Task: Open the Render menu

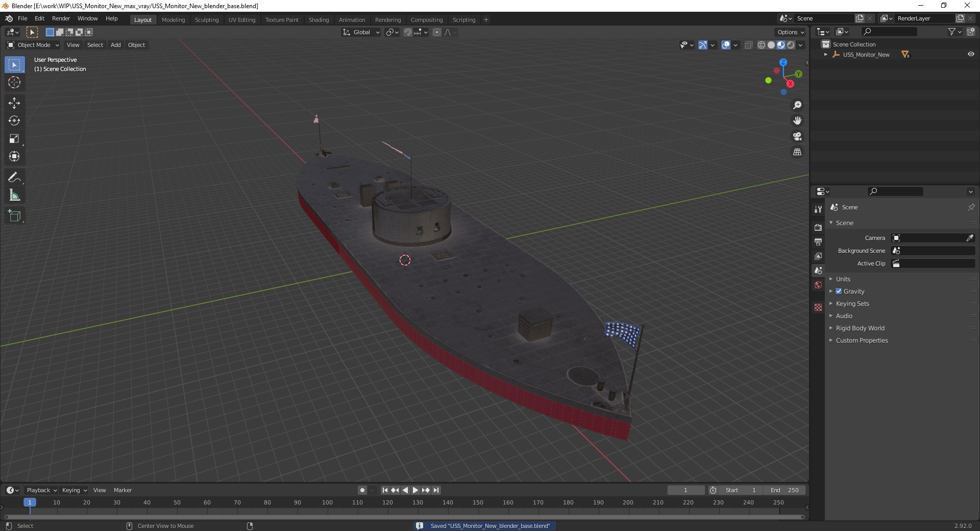Action: point(61,18)
